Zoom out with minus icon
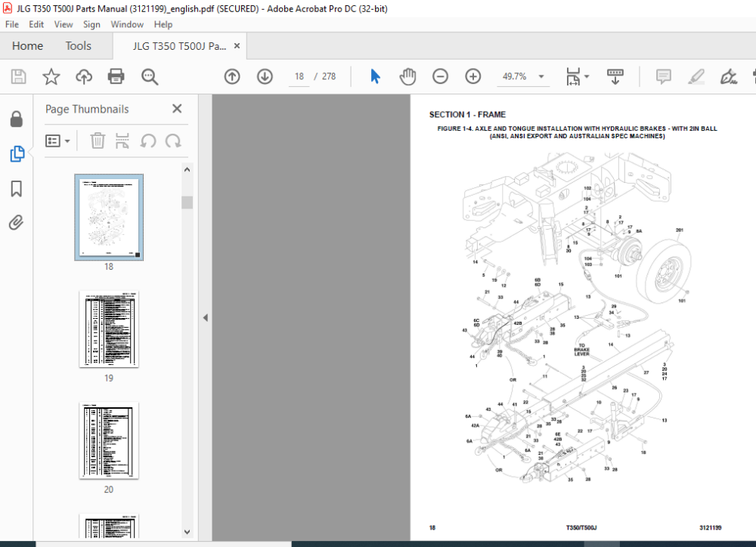756x547 pixels. click(440, 76)
